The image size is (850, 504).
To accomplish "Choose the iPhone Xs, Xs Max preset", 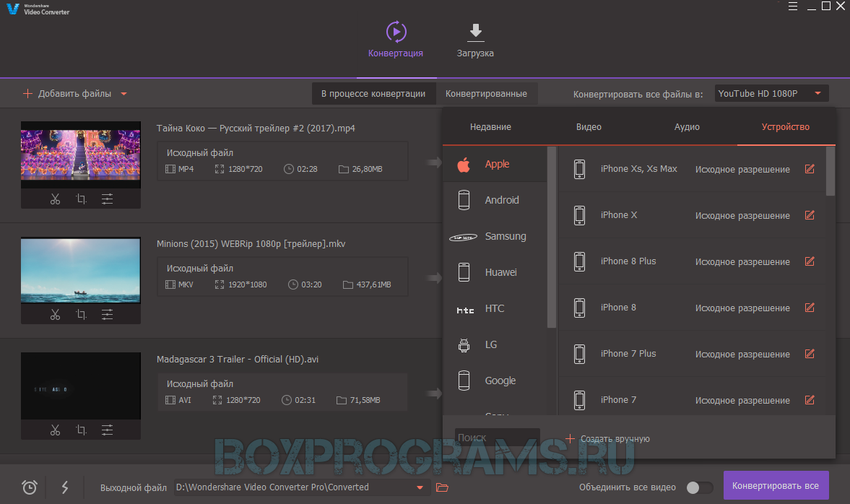I will 692,168.
